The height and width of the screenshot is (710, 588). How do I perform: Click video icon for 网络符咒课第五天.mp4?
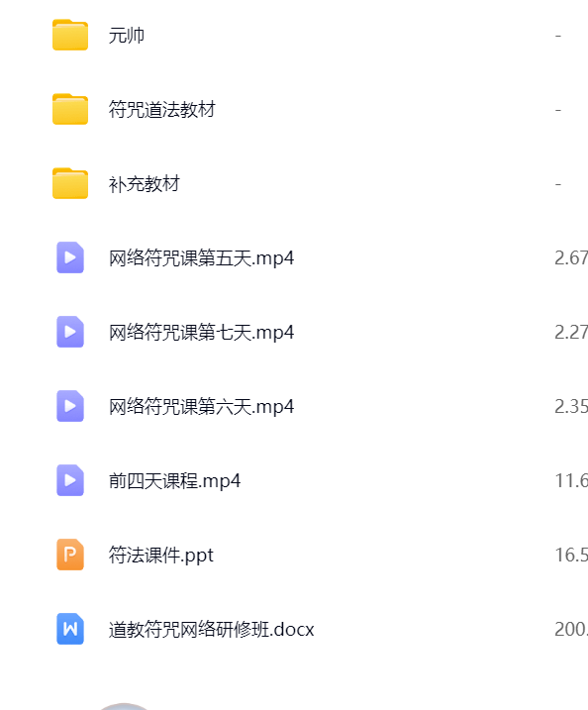[70, 257]
